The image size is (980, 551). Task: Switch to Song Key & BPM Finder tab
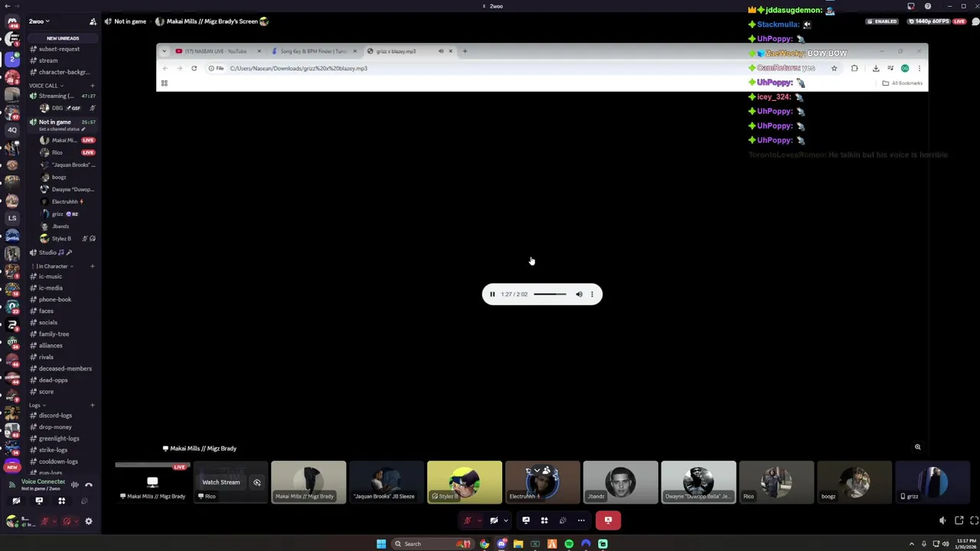coord(314,51)
